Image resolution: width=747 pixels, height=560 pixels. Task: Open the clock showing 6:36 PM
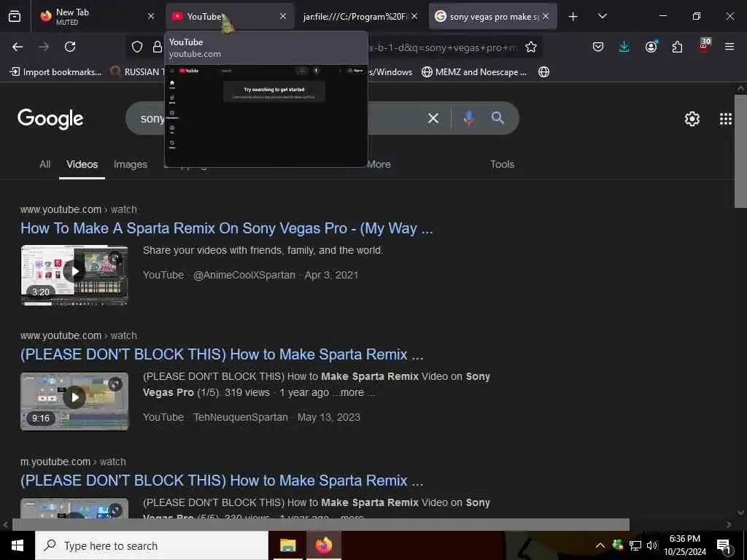coord(685,545)
